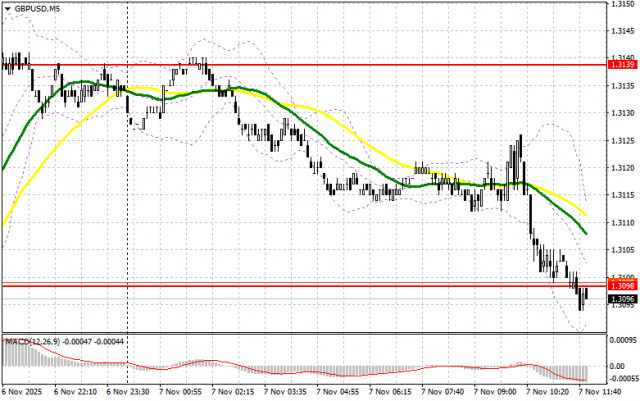The image size is (640, 401).
Task: Click the 7 Nov 09:00 time label
Action: 495,392
